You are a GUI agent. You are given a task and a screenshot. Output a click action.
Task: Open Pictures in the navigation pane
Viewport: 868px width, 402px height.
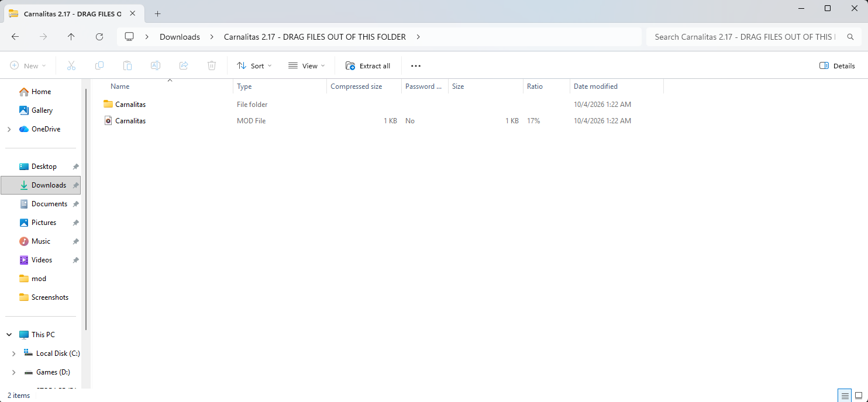[44, 223]
